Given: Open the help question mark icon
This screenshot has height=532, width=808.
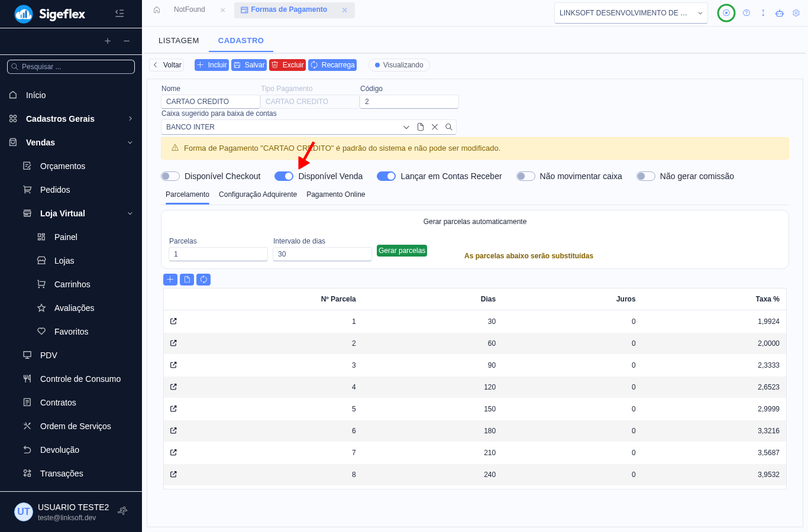Looking at the screenshot, I should [x=746, y=13].
